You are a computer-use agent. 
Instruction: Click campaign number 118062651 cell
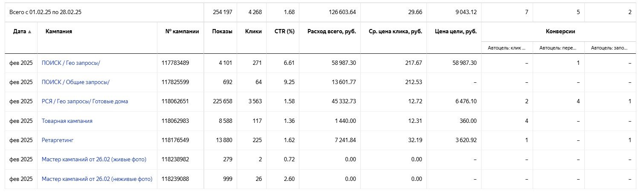tap(175, 102)
